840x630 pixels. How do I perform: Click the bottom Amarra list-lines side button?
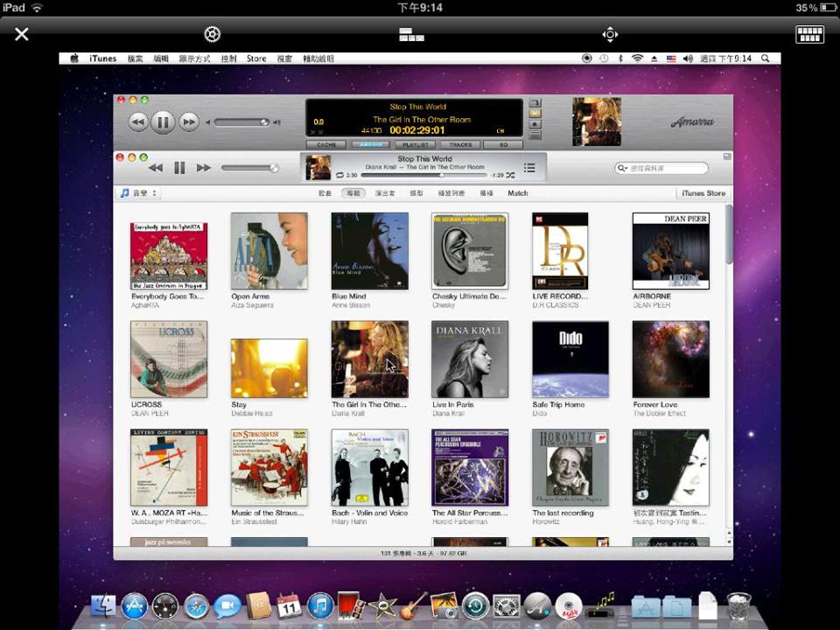(x=535, y=135)
